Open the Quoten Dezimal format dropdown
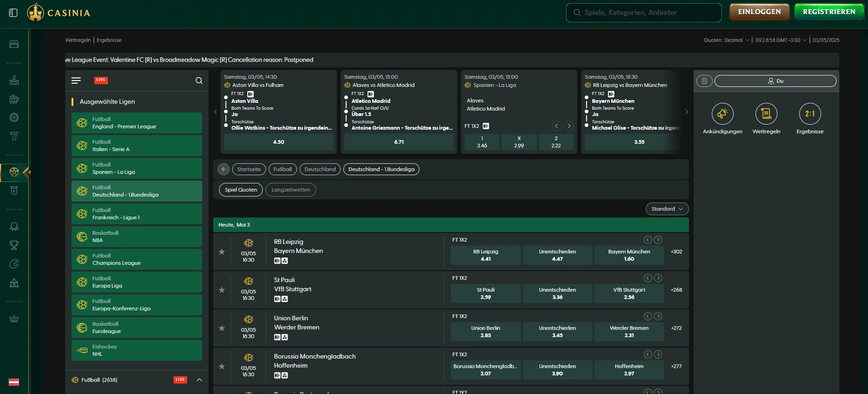The image size is (868, 394). pos(726,40)
